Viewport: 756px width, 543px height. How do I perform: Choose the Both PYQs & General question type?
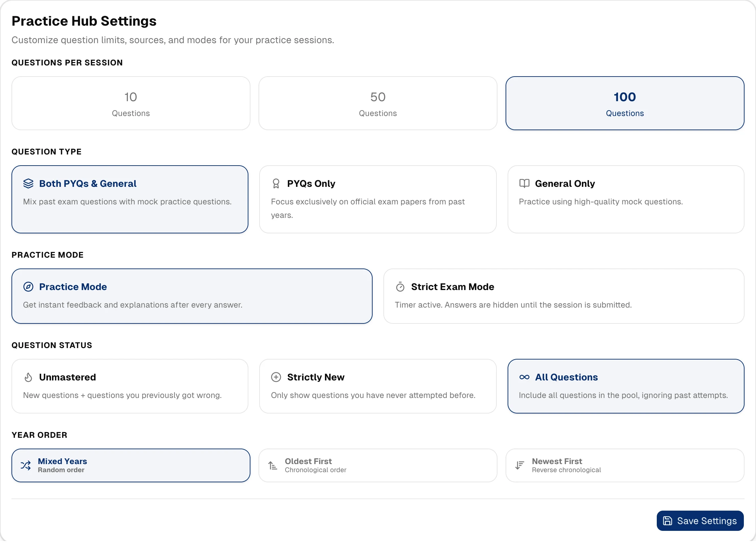point(130,199)
